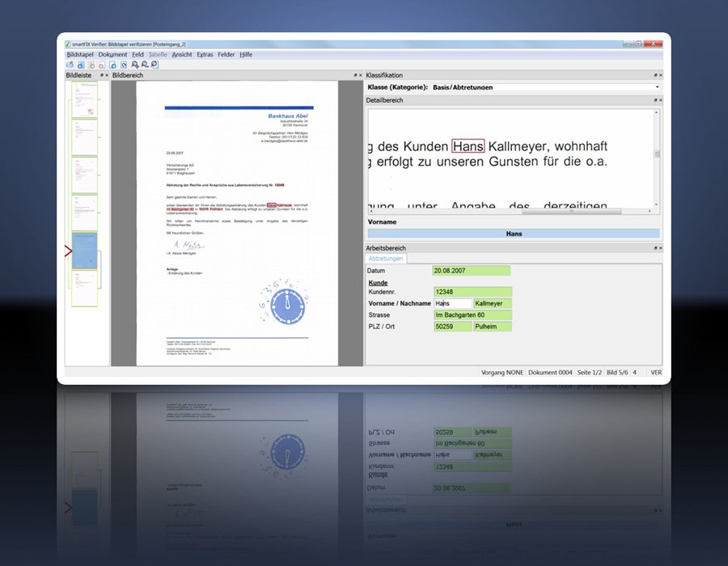
Task: Click the boxed word Hans in Detailbereich
Action: pyautogui.click(x=468, y=146)
